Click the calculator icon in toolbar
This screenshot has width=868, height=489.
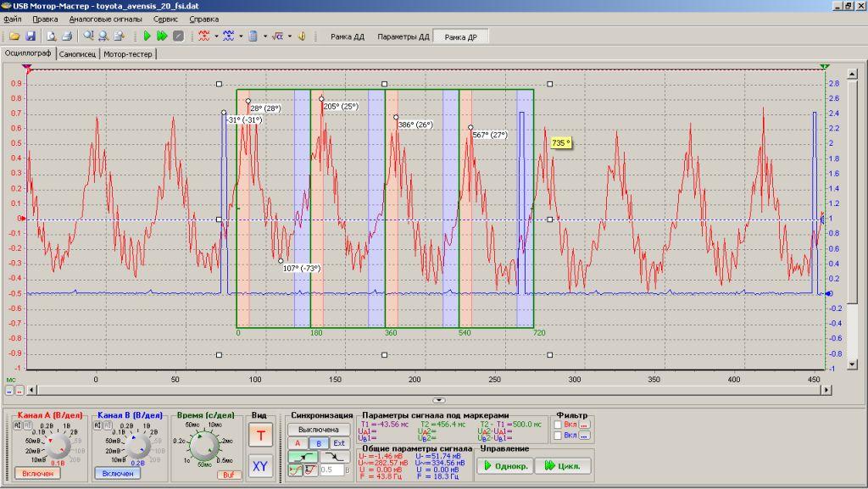click(x=253, y=36)
